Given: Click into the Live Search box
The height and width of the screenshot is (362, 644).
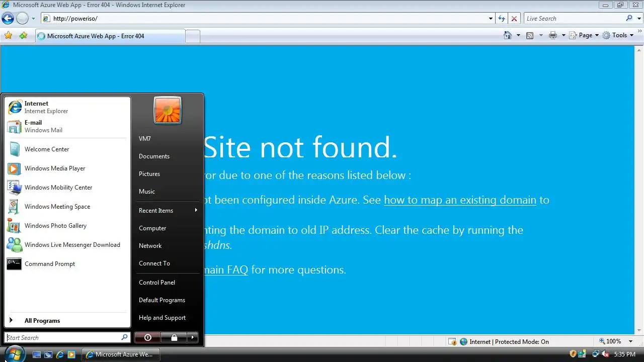Looking at the screenshot, I should (574, 19).
